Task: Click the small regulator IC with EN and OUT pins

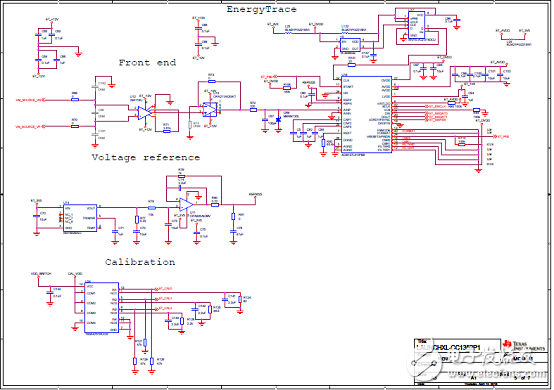Action: click(x=350, y=45)
